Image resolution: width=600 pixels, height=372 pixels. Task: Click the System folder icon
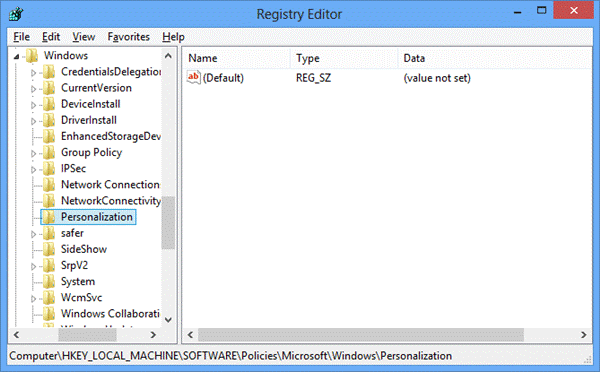tap(49, 282)
